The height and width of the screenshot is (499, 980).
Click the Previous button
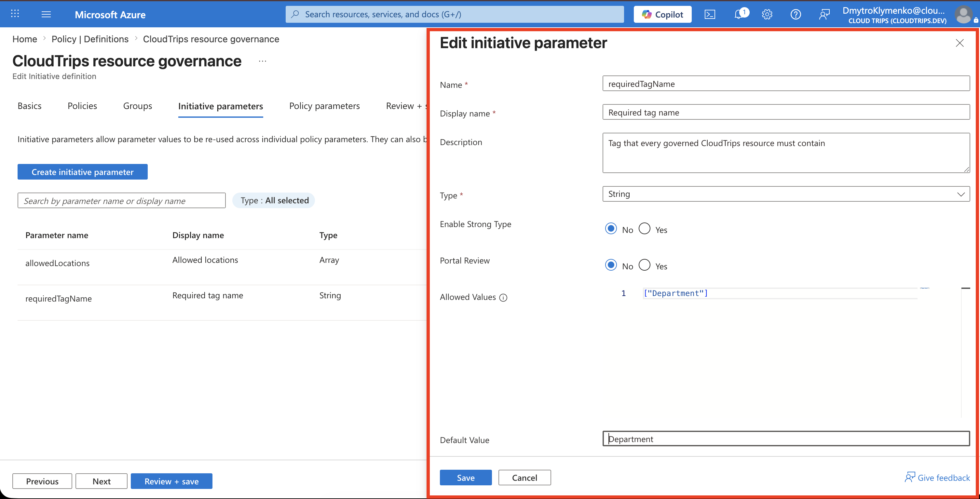(x=42, y=481)
